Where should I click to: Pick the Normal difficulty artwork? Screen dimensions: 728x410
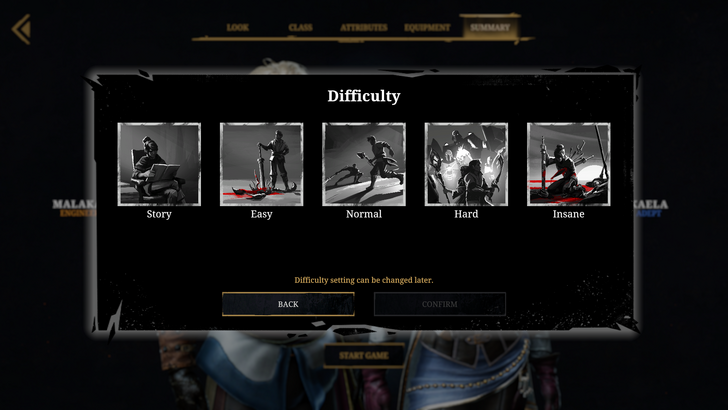pos(364,164)
